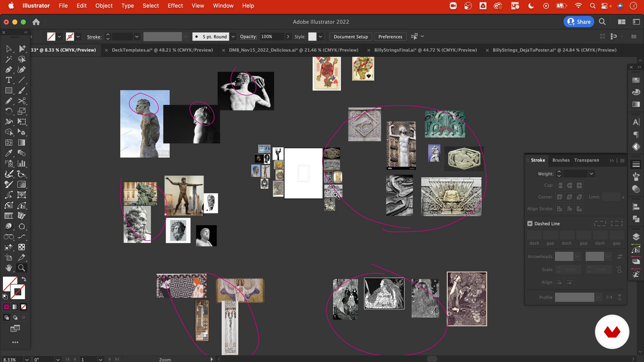Select the Hand tool

9,268
